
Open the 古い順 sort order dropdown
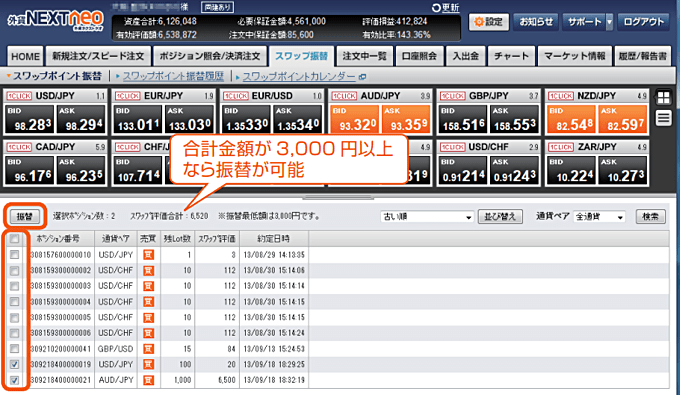427,216
